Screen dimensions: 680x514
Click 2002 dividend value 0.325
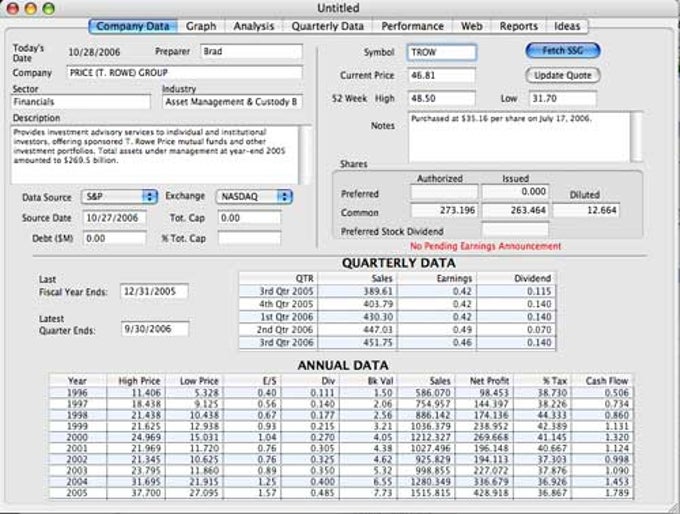point(323,459)
